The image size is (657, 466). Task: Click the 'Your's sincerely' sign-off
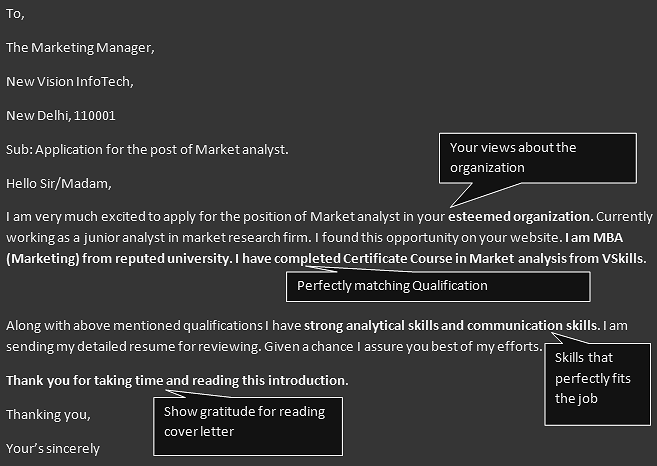click(53, 448)
